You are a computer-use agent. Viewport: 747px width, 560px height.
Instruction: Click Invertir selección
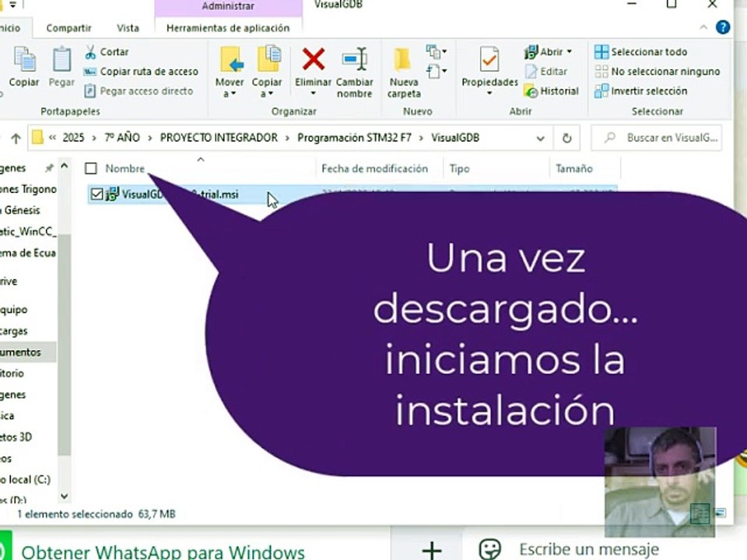point(640,91)
